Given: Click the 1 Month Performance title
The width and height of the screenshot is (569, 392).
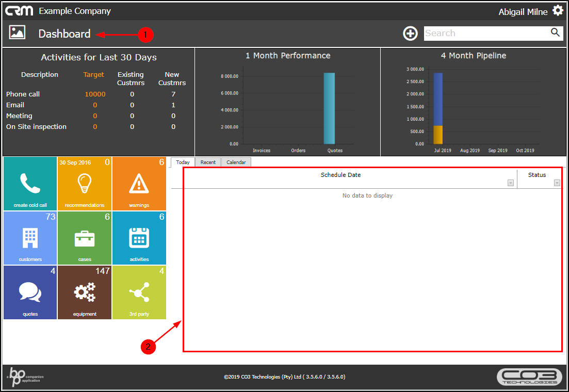Looking at the screenshot, I should click(x=288, y=56).
